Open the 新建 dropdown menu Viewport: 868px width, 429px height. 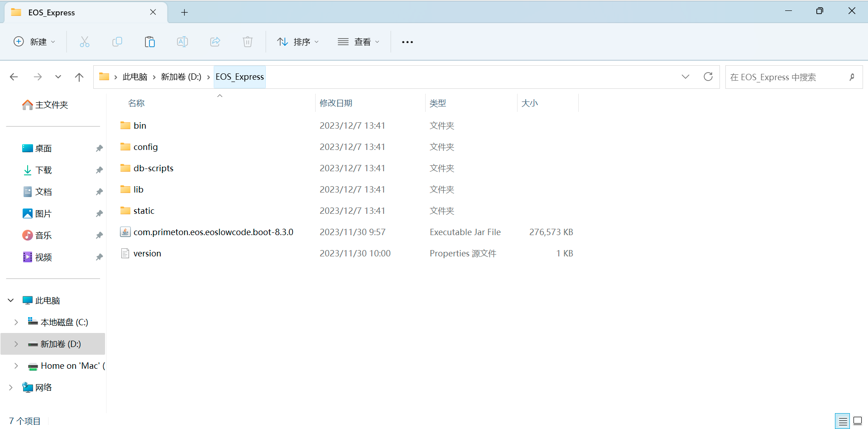click(34, 42)
